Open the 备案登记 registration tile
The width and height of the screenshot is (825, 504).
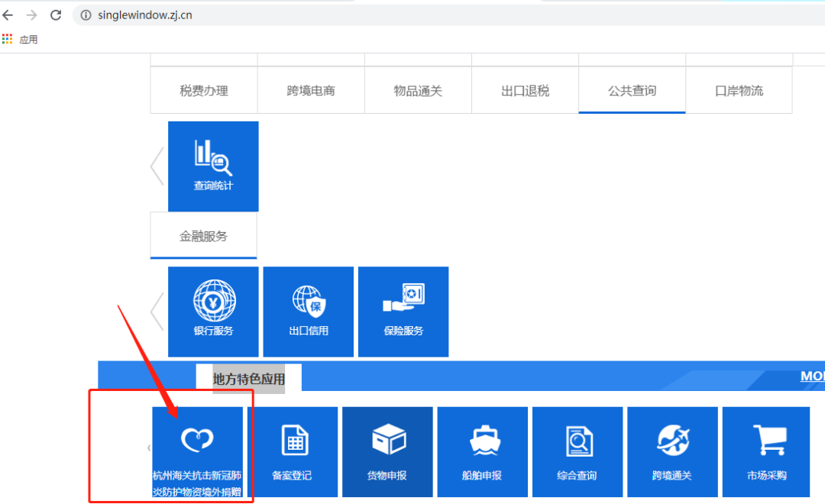(292, 453)
